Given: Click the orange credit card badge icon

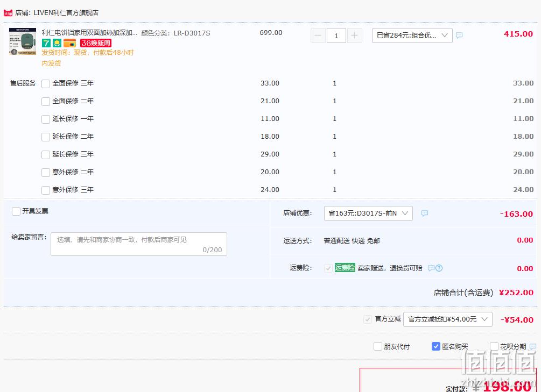Looking at the screenshot, I should 69,43.
